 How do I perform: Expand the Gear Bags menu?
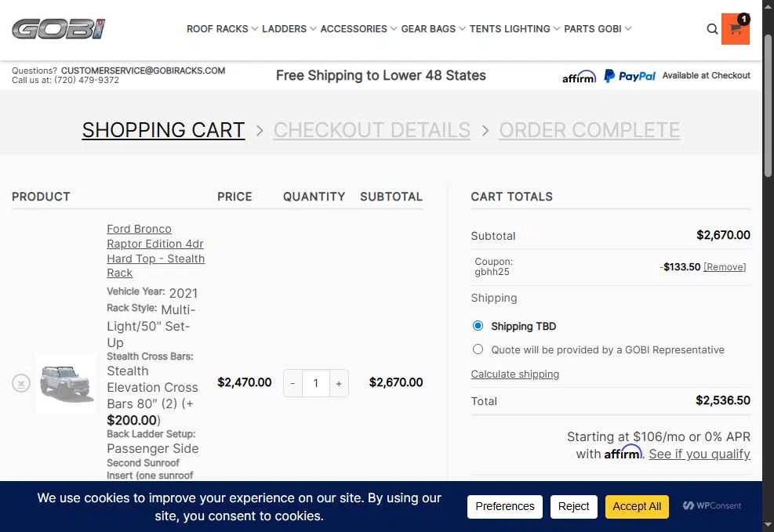pyautogui.click(x=433, y=29)
